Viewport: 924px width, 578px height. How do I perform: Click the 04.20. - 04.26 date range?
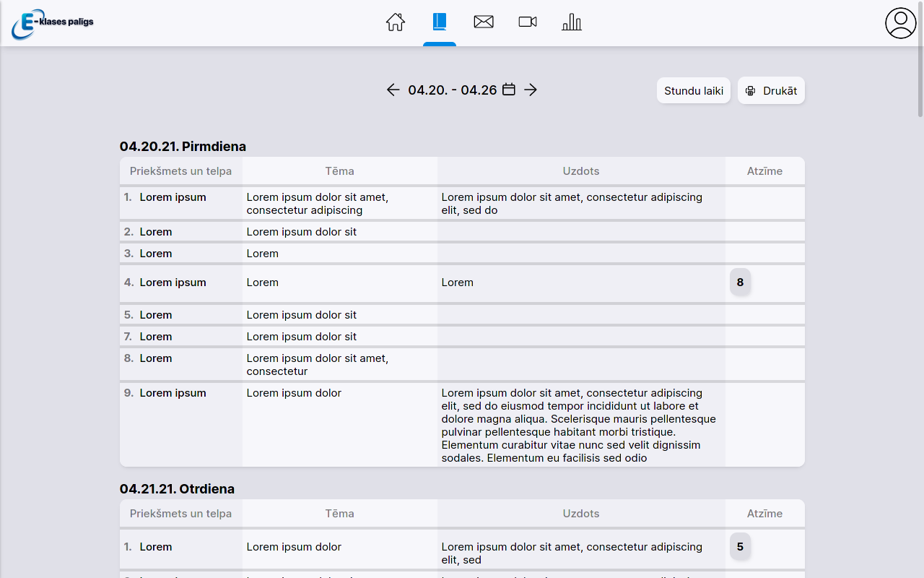pos(453,90)
